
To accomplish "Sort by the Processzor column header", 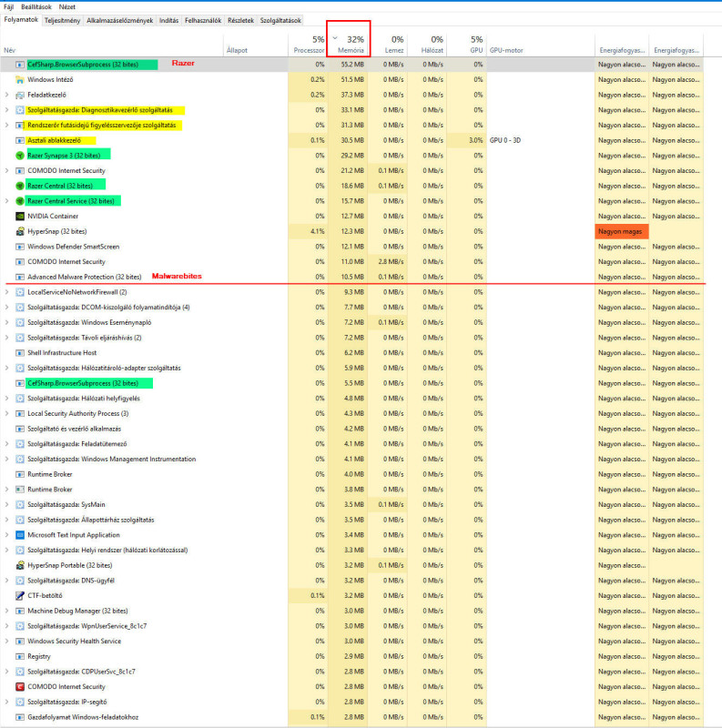I will (x=308, y=45).
